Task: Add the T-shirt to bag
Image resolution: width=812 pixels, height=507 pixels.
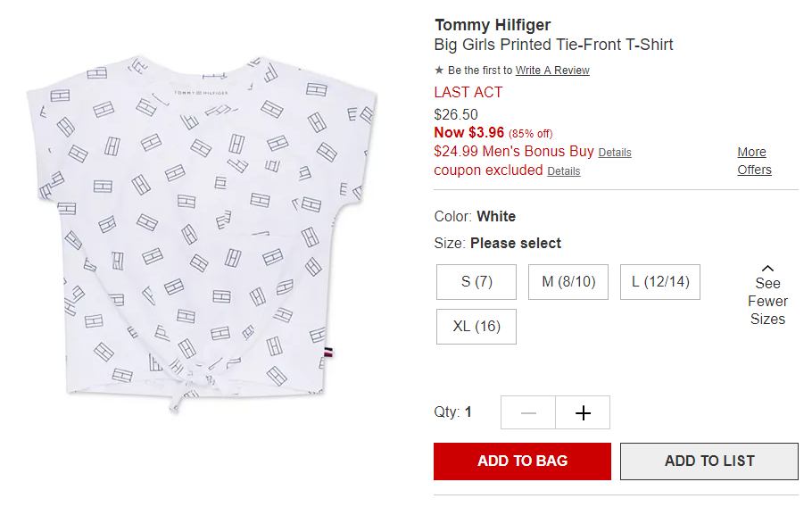Action: 523,461
